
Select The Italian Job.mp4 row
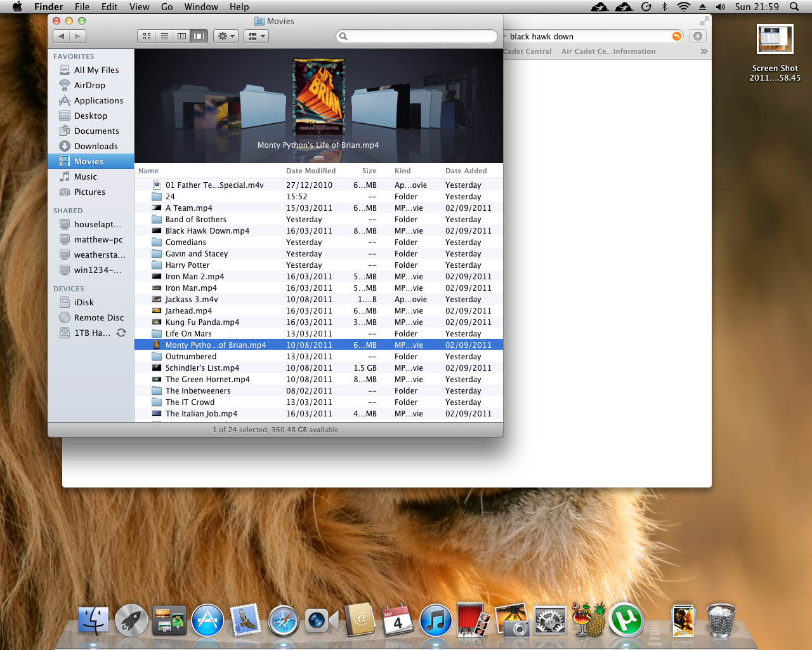(318, 414)
